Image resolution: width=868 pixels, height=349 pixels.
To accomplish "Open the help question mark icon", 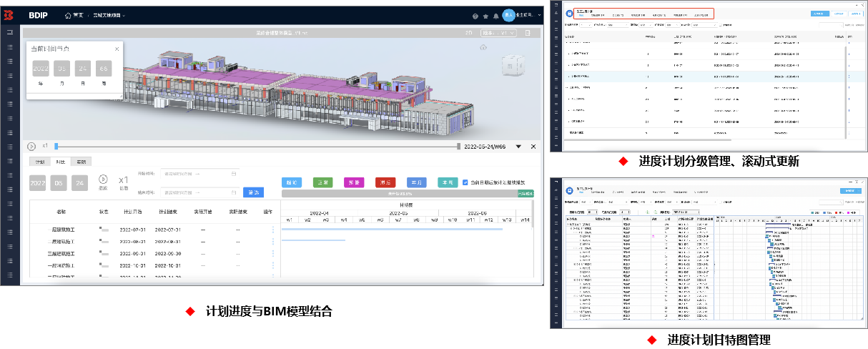I will pyautogui.click(x=475, y=16).
